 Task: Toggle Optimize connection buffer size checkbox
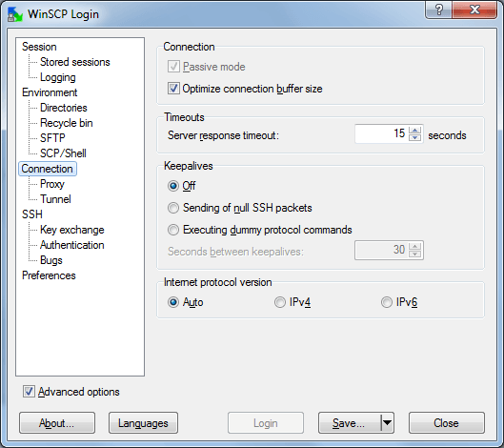point(173,89)
